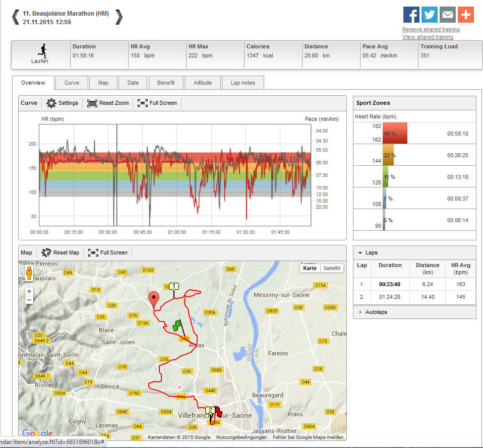Switch map to Karte view
The height and width of the screenshot is (448, 483).
[310, 268]
